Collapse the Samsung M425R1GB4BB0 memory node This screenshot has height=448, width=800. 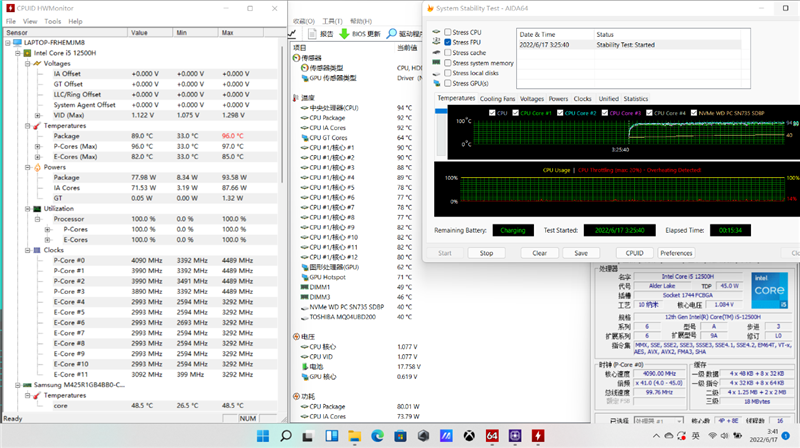[18, 385]
